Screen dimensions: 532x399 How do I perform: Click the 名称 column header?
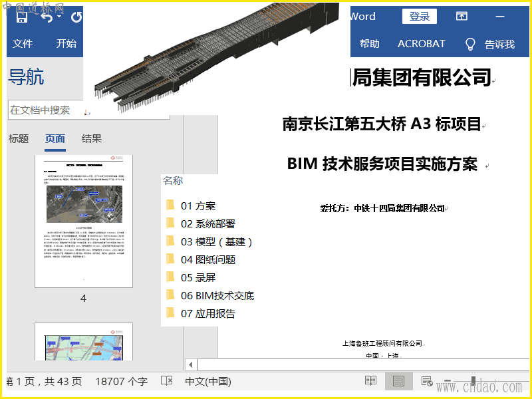173,180
